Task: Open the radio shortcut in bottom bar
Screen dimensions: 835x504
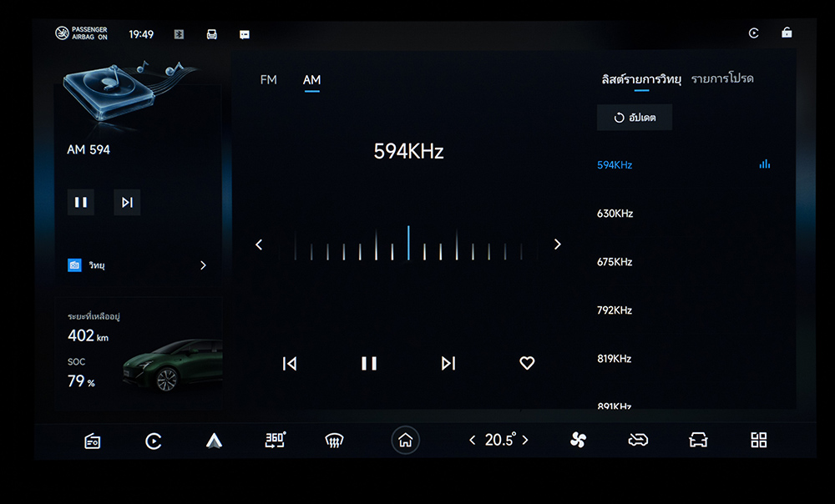Action: [x=93, y=441]
